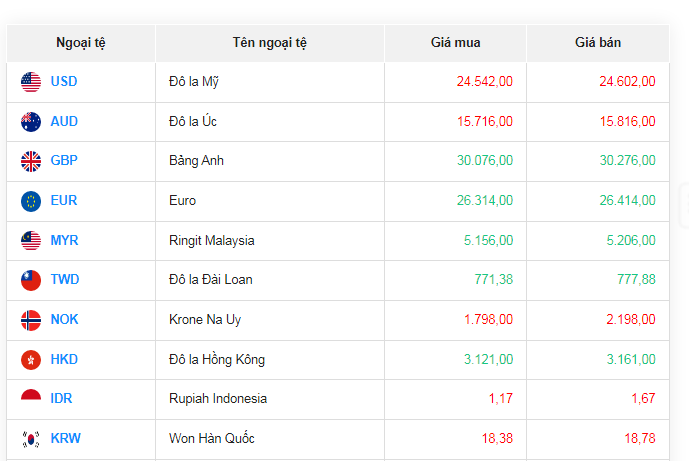The height and width of the screenshot is (461, 689).
Task: Click the Ngoại tệ column header
Action: tap(81, 43)
